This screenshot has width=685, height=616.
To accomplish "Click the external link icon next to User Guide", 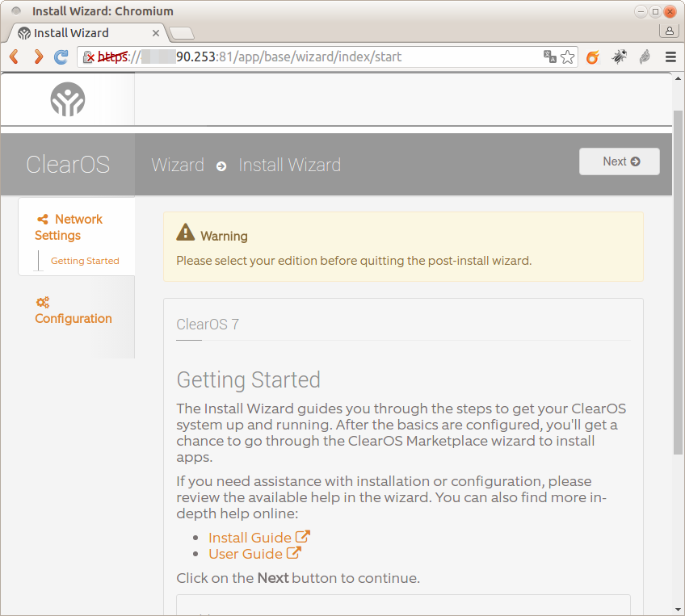I will pyautogui.click(x=294, y=553).
